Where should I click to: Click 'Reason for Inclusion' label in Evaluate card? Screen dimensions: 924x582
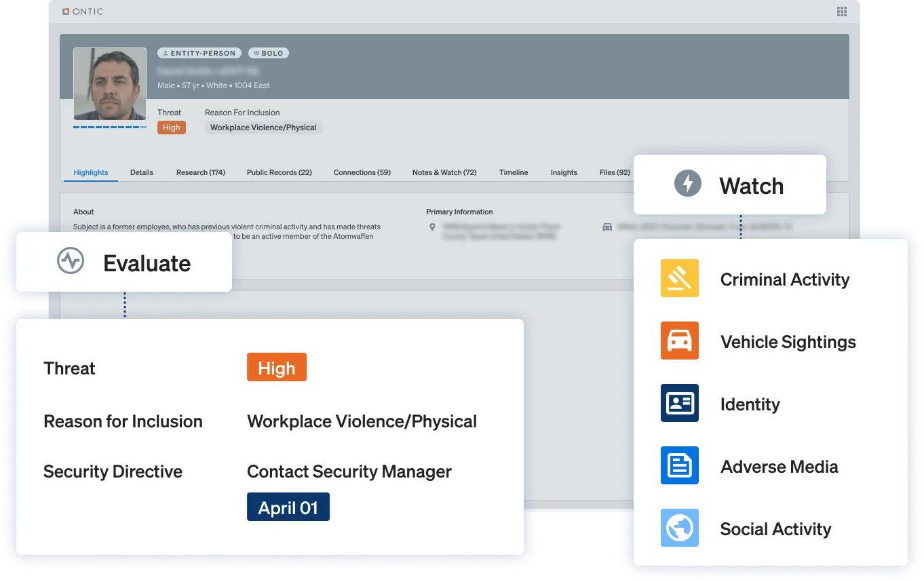(123, 421)
